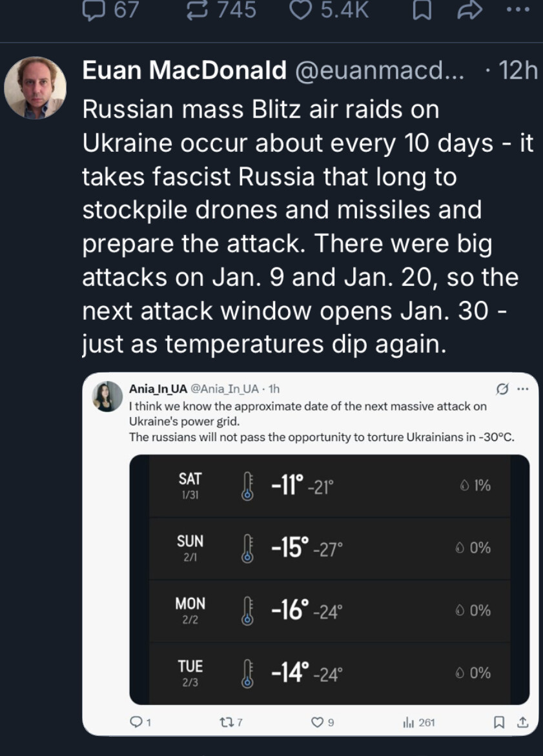Click the Euan MacDonald display name
Viewport: 543px width, 756px height.
(x=184, y=72)
